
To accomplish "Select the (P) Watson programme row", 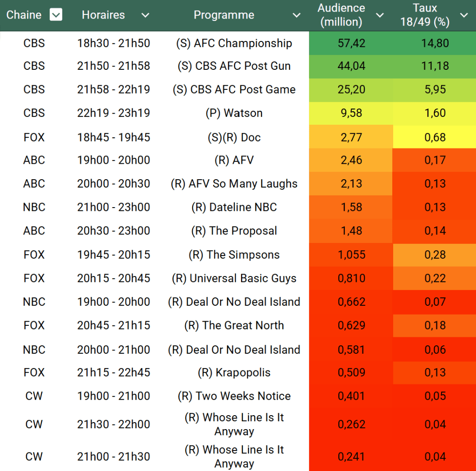I will point(234,113).
